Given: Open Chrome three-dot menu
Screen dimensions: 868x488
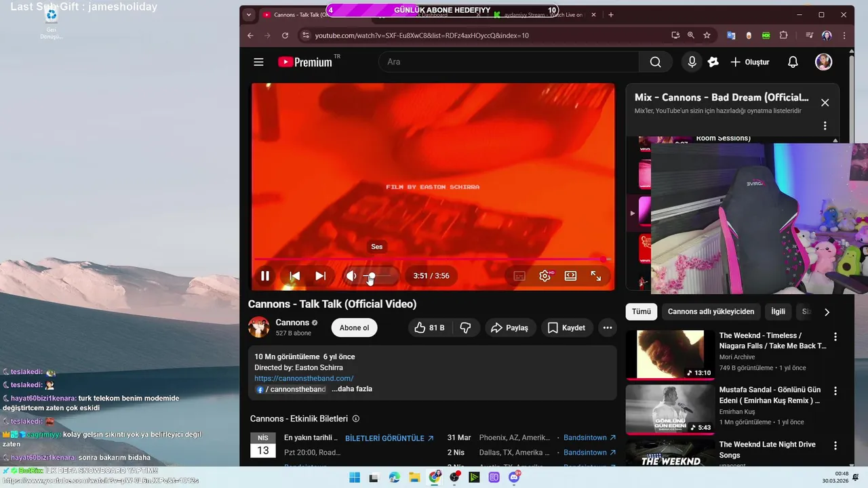Looking at the screenshot, I should pyautogui.click(x=844, y=35).
